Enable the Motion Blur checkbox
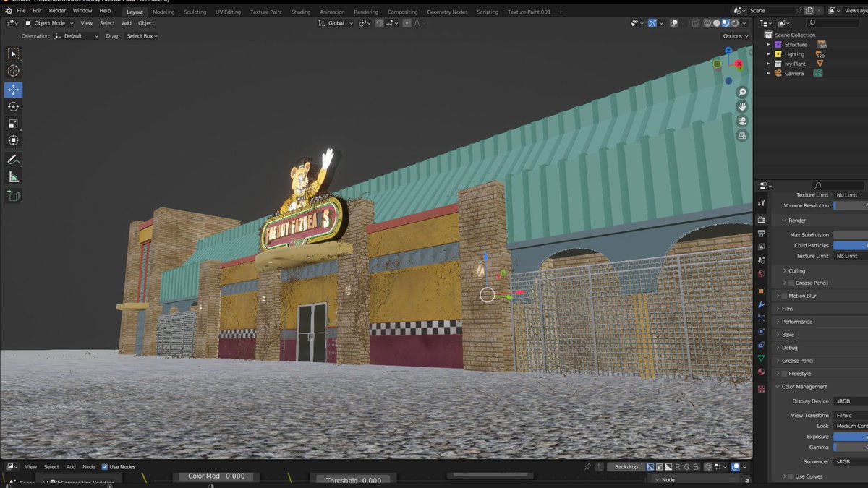 (784, 296)
